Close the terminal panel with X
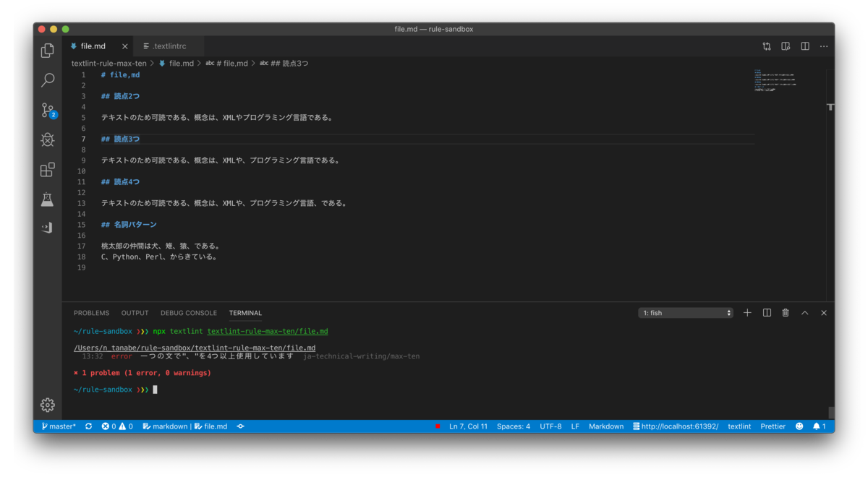 [823, 313]
